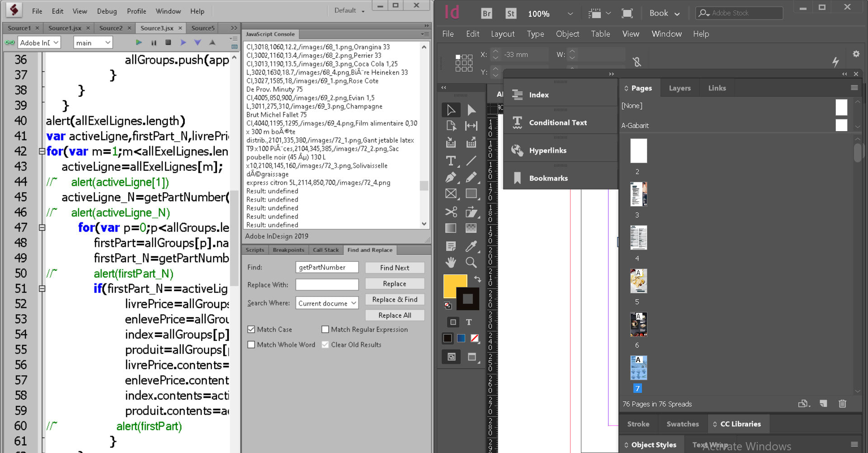Pick the Hand tool
This screenshot has height=453, width=868.
[451, 262]
